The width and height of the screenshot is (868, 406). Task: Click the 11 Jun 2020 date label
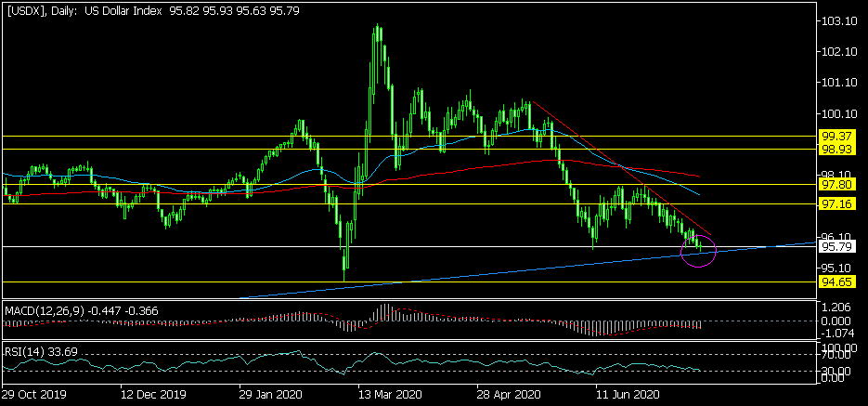(628, 395)
